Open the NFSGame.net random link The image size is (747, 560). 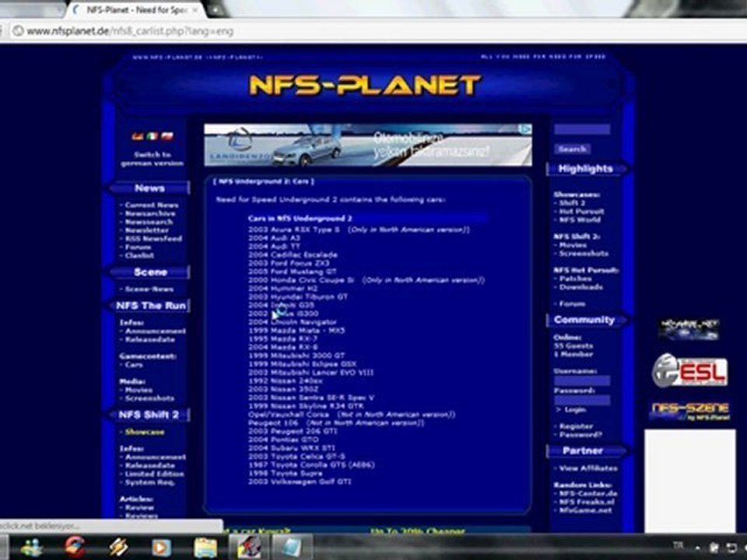[585, 510]
